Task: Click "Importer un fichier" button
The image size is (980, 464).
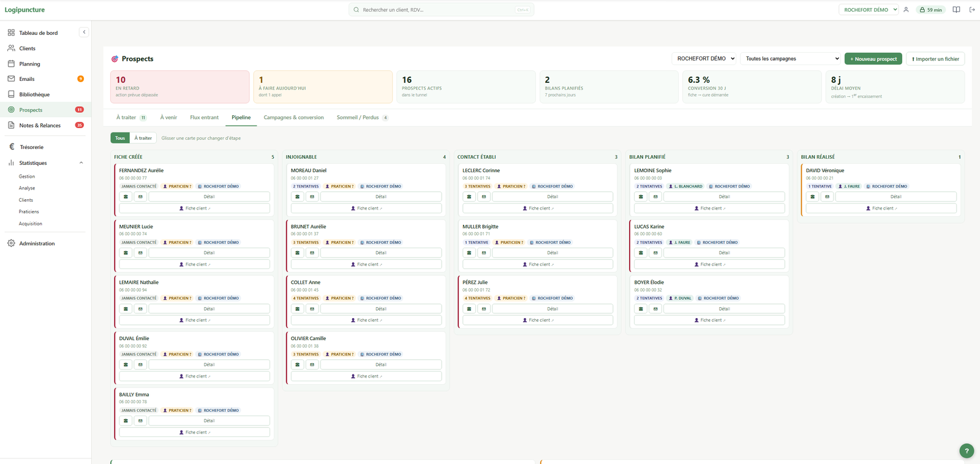Action: coord(935,59)
